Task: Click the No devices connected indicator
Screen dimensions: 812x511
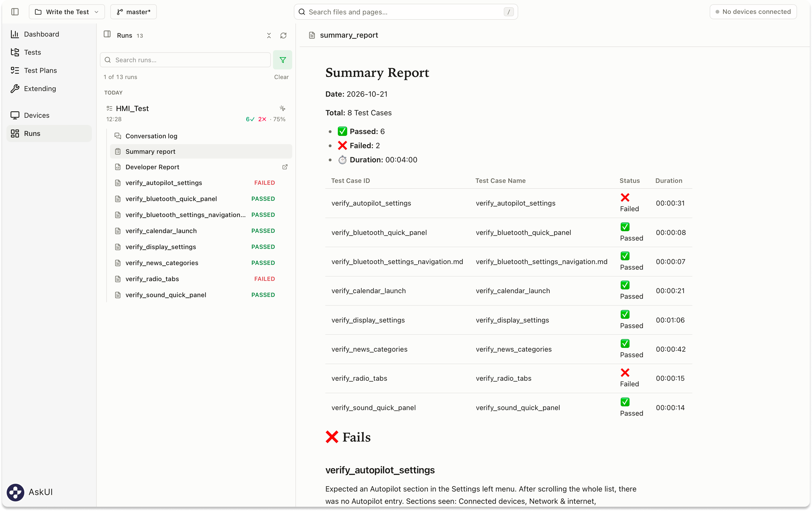Action: 753,12
